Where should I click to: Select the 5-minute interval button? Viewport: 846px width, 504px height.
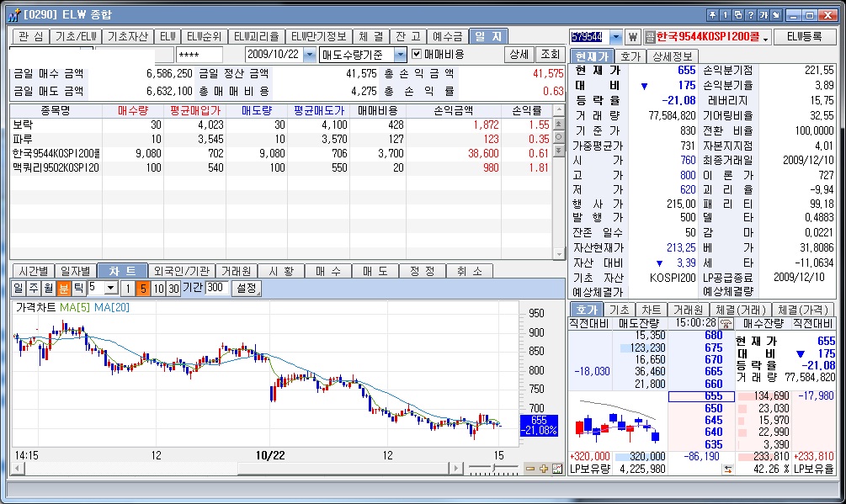point(143,289)
